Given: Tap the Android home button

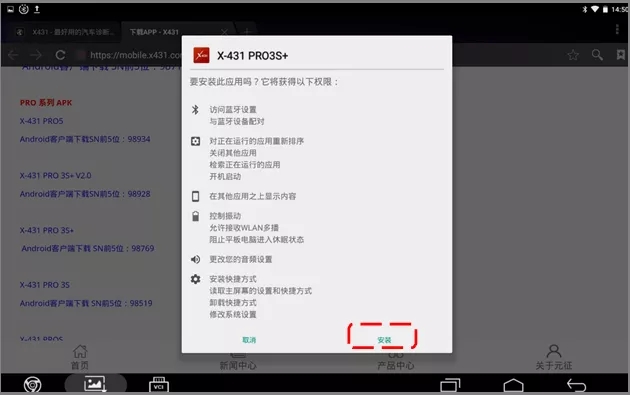Looking at the screenshot, I should (513, 385).
